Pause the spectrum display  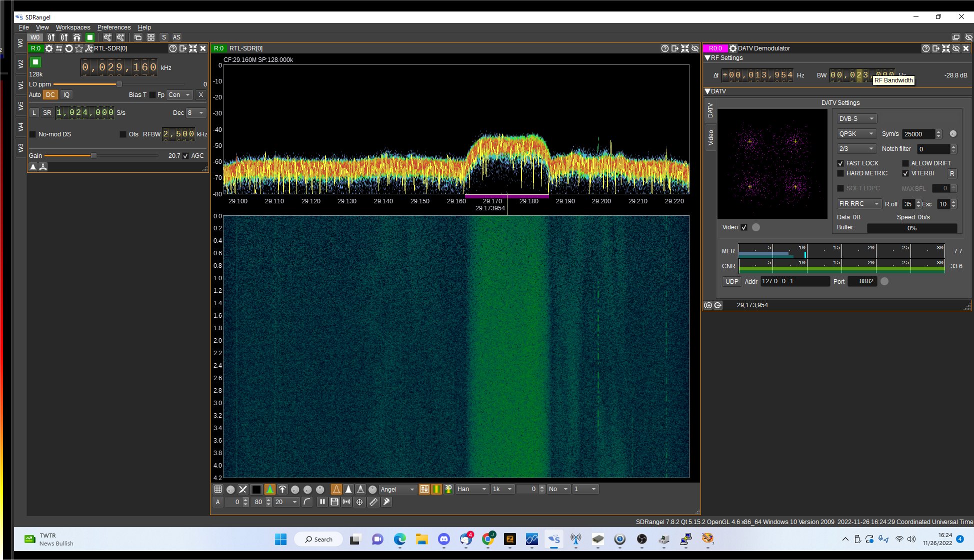click(322, 502)
